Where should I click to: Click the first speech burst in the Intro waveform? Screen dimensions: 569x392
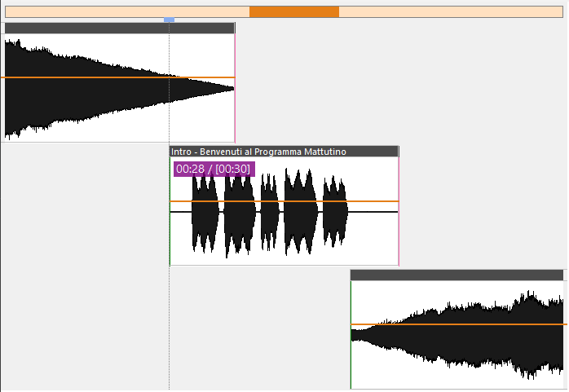tap(205, 213)
